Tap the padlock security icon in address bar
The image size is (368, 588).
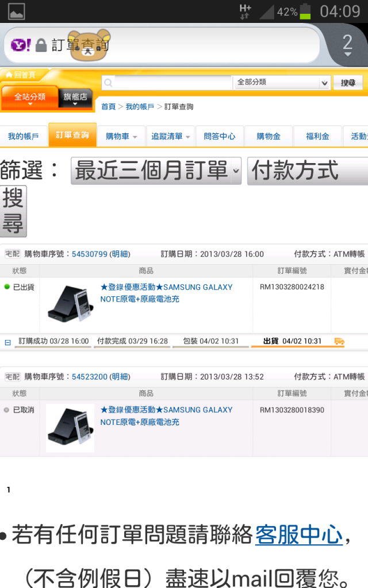(41, 45)
